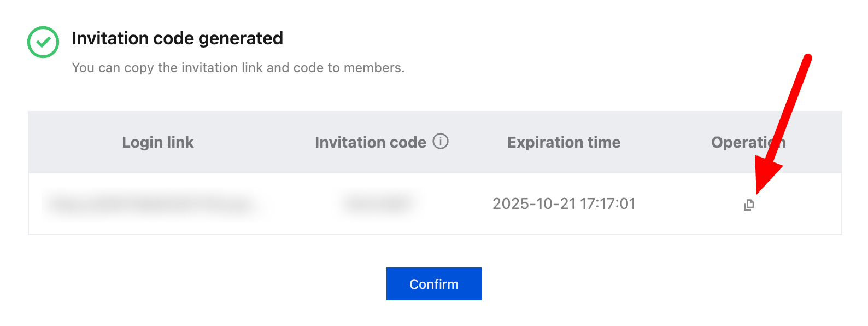Click the date 2025-10-21 in the expiration cell
This screenshot has height=326, width=868.
tap(534, 204)
